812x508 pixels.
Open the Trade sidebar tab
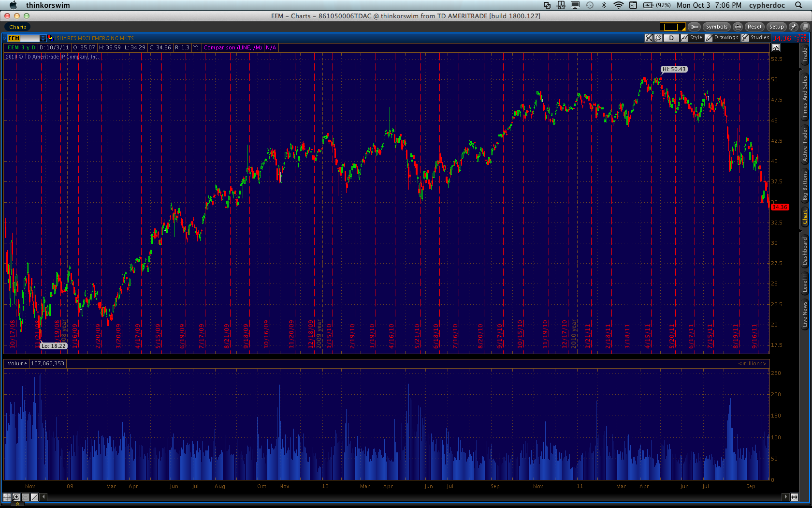[x=805, y=56]
